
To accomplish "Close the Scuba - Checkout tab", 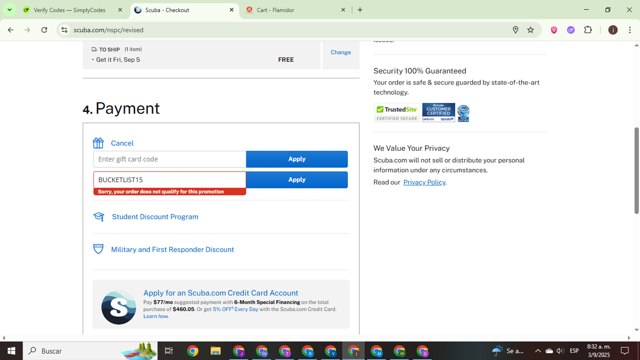I will coord(231,10).
